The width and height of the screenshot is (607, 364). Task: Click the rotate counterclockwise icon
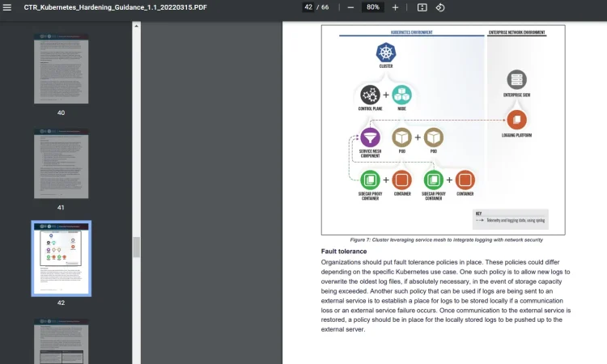pyautogui.click(x=440, y=7)
